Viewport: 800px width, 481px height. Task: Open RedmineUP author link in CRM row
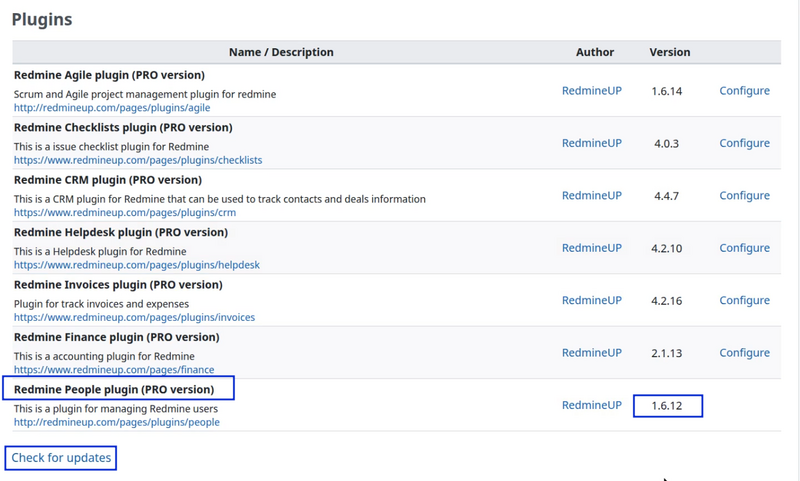point(592,196)
